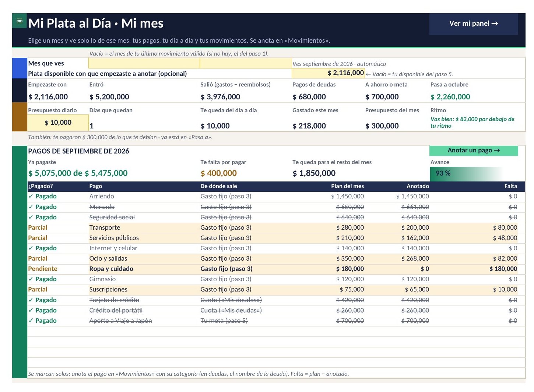
Task: Click the Pendiente status for Ropa y cuidado
Action: [x=43, y=269]
